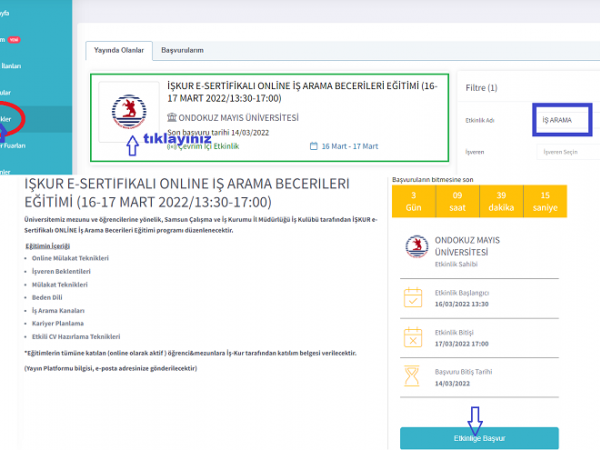600x450 pixels.
Task: Click the 17/03/2022 17:00 end date value
Action: [461, 344]
